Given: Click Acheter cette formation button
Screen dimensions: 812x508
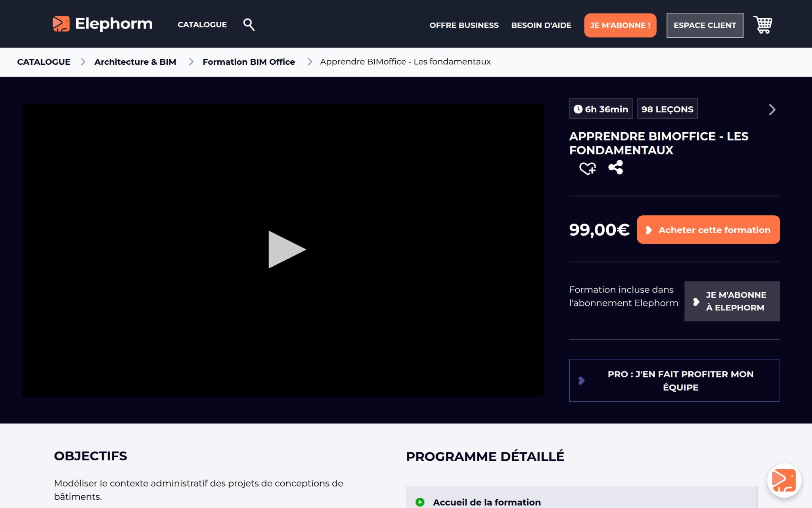Looking at the screenshot, I should pyautogui.click(x=708, y=229).
